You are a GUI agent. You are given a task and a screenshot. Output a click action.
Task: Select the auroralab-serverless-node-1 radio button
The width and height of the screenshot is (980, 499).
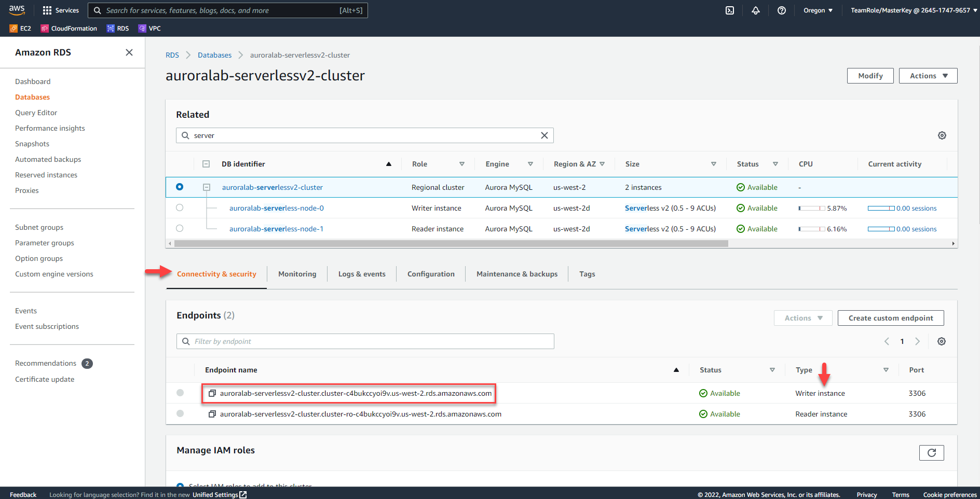tap(180, 228)
